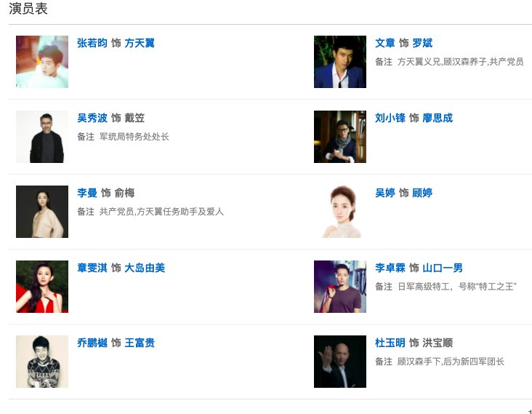Open character link 廖思成
Viewport: 532px width, 414px height.
(x=438, y=118)
